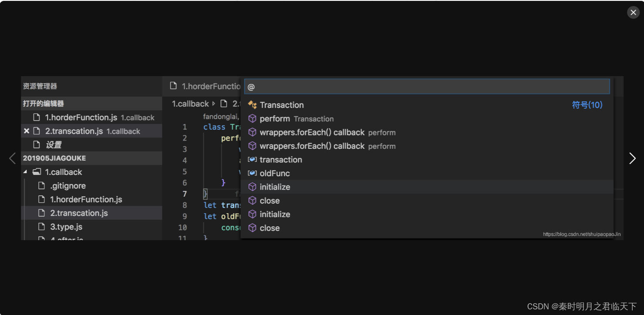Click the 1.callback breadcrumb segment
The width and height of the screenshot is (644, 315).
point(190,104)
